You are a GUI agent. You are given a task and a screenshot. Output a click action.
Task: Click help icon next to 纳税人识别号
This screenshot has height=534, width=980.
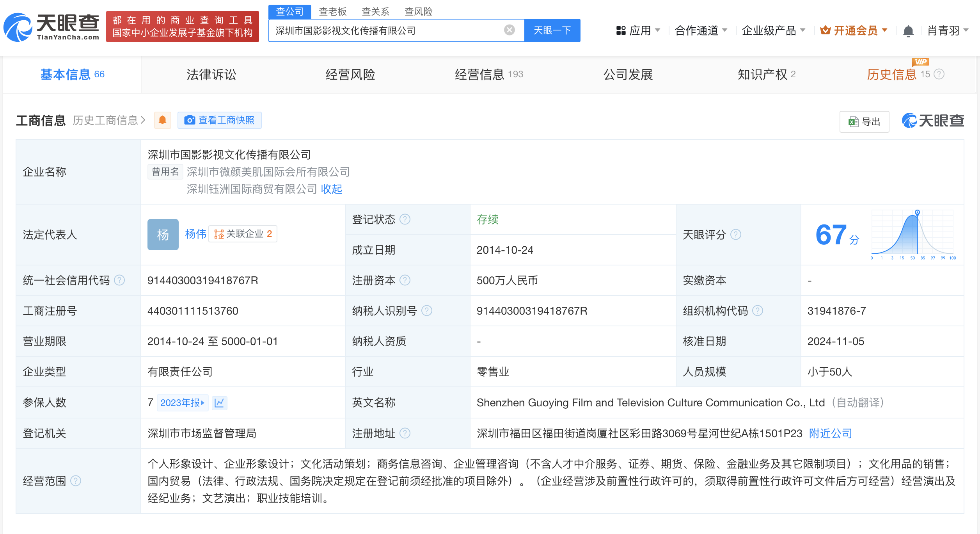pos(427,311)
